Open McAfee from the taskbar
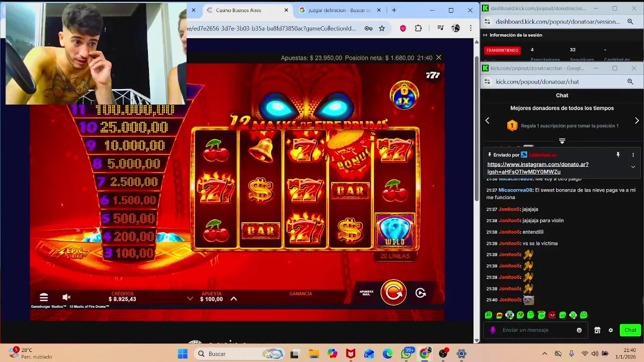 click(351, 354)
